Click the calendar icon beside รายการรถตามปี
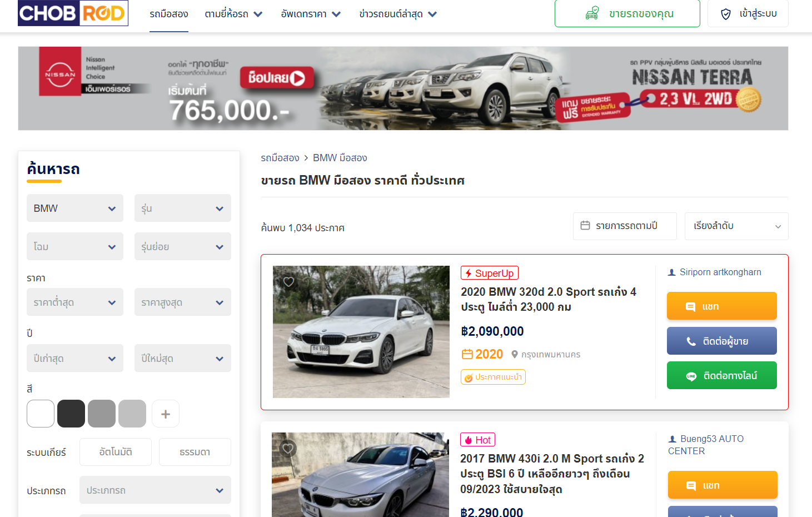 pos(585,226)
